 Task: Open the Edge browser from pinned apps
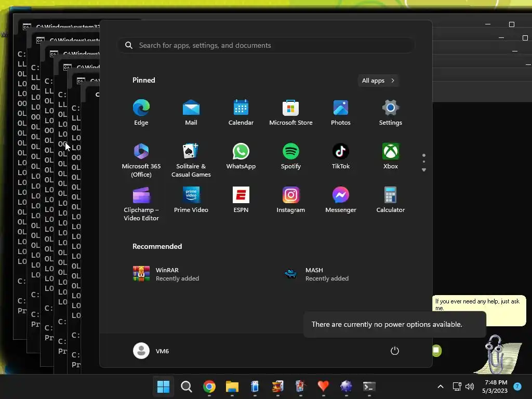[x=141, y=113]
